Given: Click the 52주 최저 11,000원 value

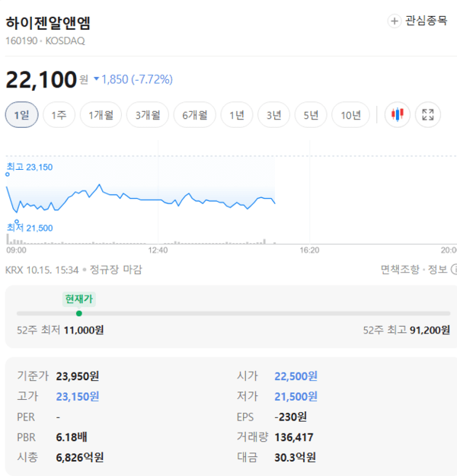Looking at the screenshot, I should [84, 330].
